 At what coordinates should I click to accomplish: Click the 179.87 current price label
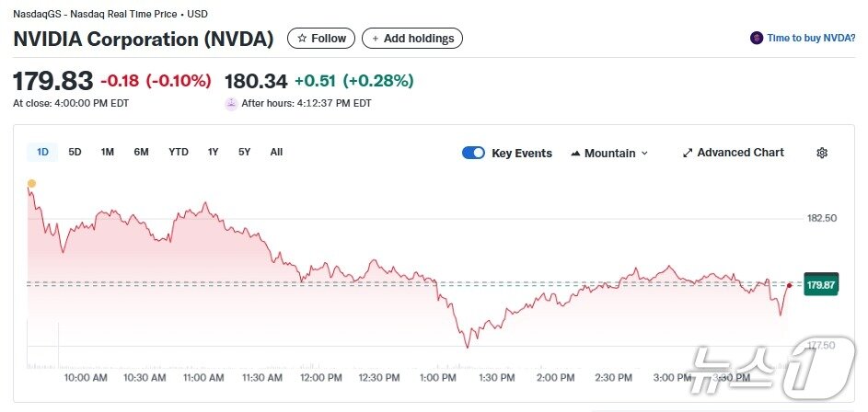pyautogui.click(x=820, y=285)
